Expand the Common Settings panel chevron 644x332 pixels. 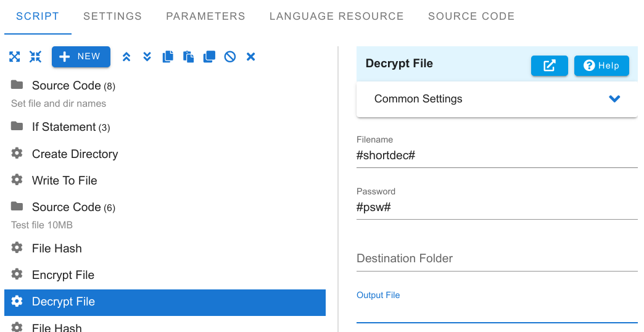click(614, 99)
